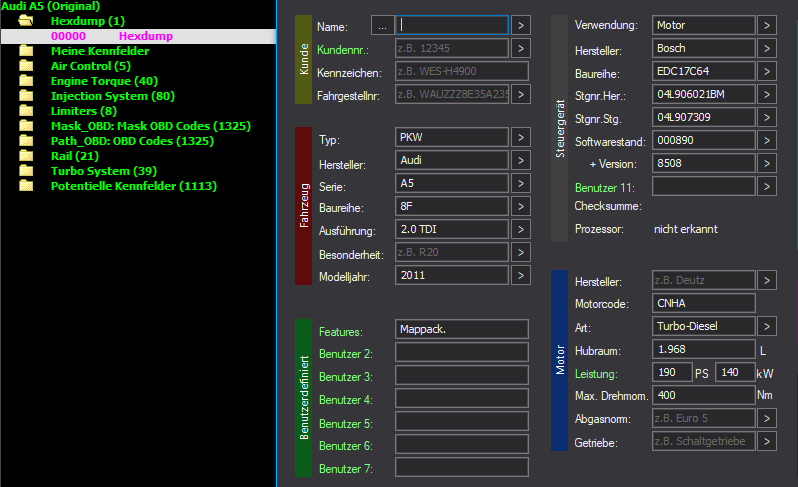Open the Benutzer 11 arrow menu

[x=767, y=186]
